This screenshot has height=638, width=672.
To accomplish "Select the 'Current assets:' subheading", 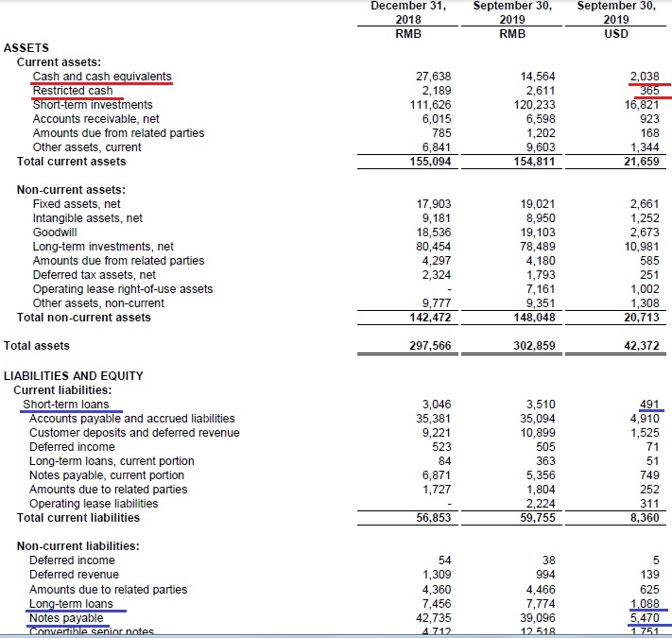I will 60,62.
